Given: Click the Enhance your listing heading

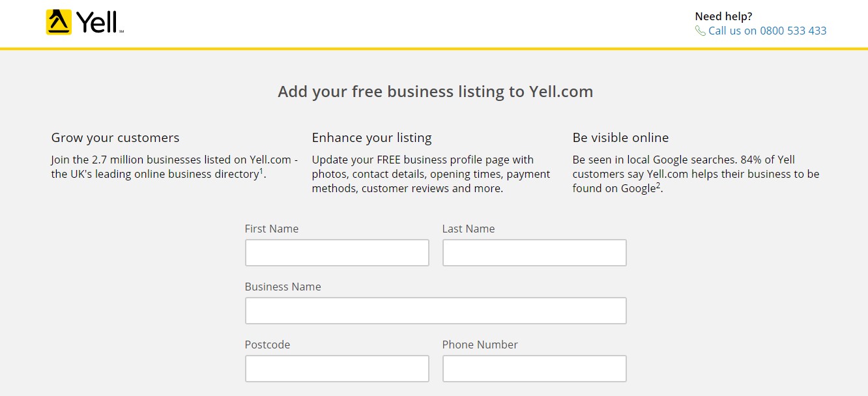Looking at the screenshot, I should pyautogui.click(x=371, y=137).
